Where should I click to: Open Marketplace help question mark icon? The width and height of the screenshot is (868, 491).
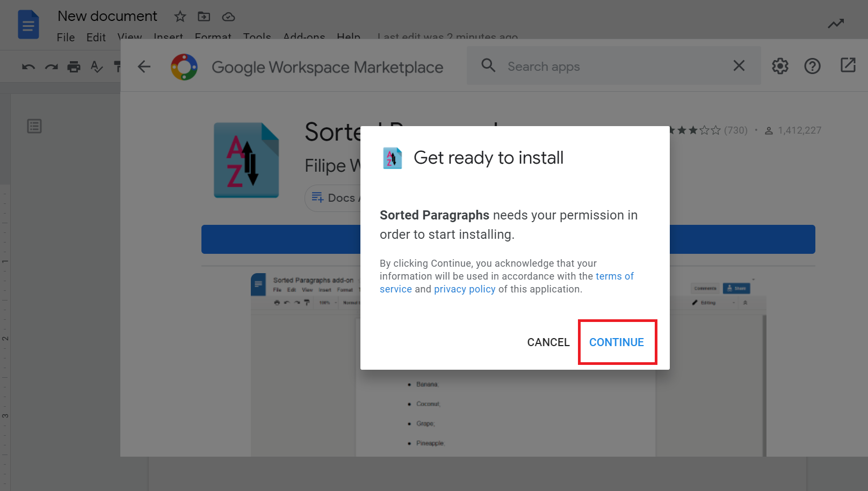pyautogui.click(x=812, y=66)
